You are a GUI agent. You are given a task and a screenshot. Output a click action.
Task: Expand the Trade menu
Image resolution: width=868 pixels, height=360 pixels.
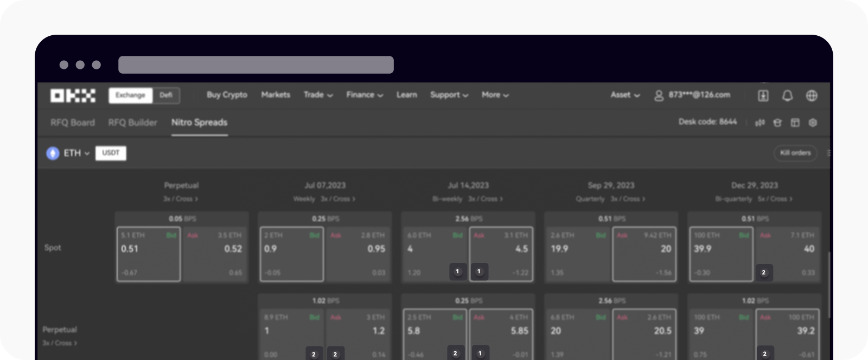click(318, 95)
